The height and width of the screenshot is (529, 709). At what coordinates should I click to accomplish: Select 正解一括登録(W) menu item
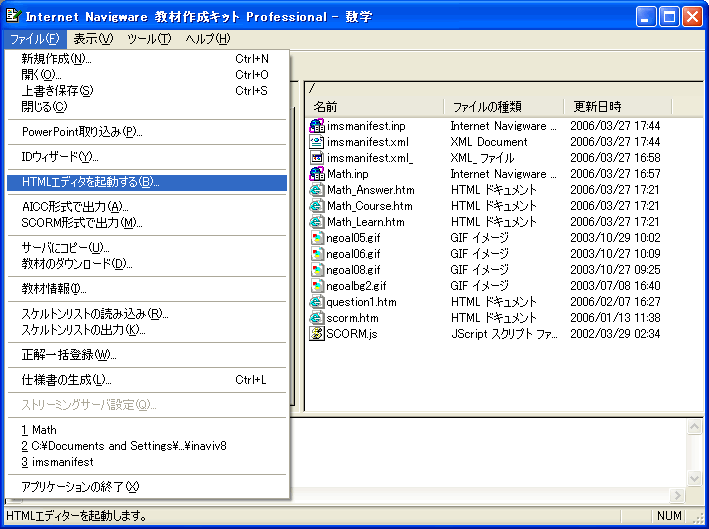point(147,355)
